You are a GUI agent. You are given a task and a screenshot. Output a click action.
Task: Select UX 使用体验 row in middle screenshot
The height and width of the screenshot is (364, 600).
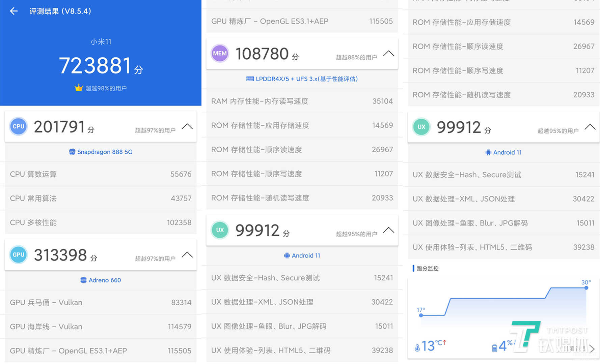[x=302, y=351]
